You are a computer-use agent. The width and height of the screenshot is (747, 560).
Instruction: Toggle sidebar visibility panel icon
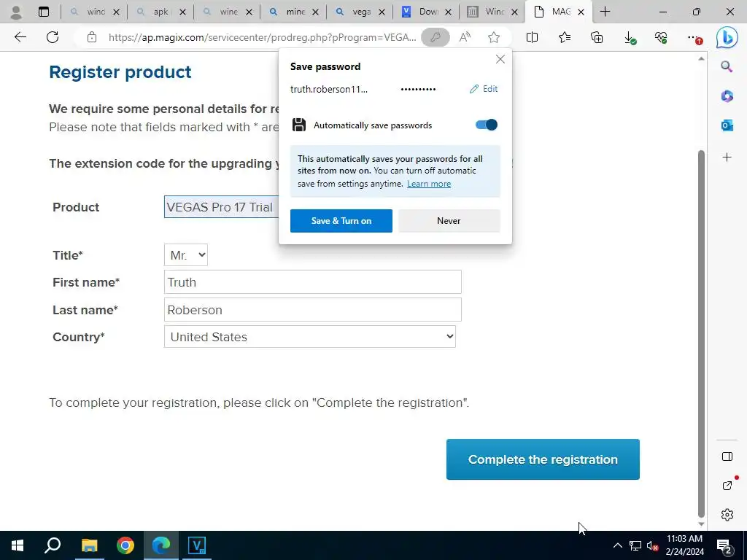coord(727,456)
